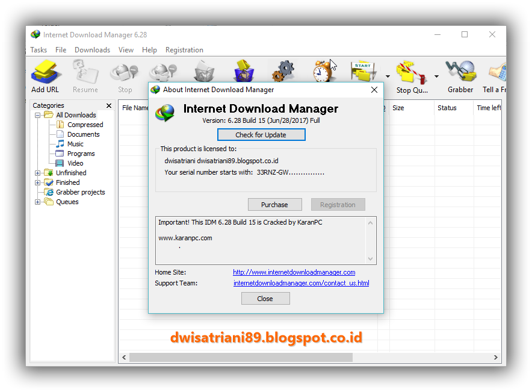Image resolution: width=532 pixels, height=392 pixels.
Task: Click the Check for Update button
Action: coord(261,135)
